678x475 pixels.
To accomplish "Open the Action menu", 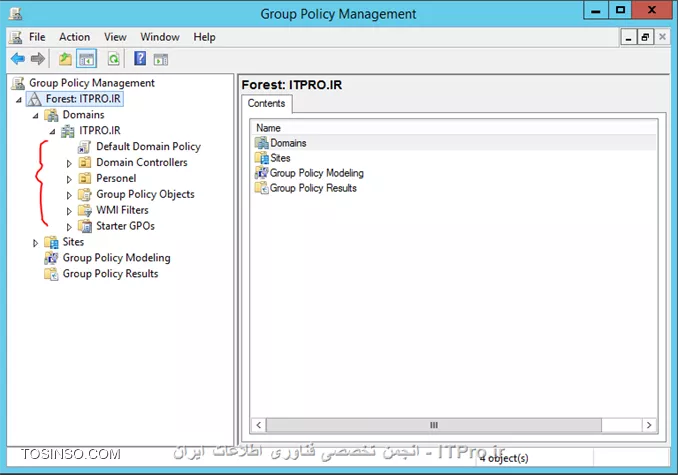I will pyautogui.click(x=75, y=37).
